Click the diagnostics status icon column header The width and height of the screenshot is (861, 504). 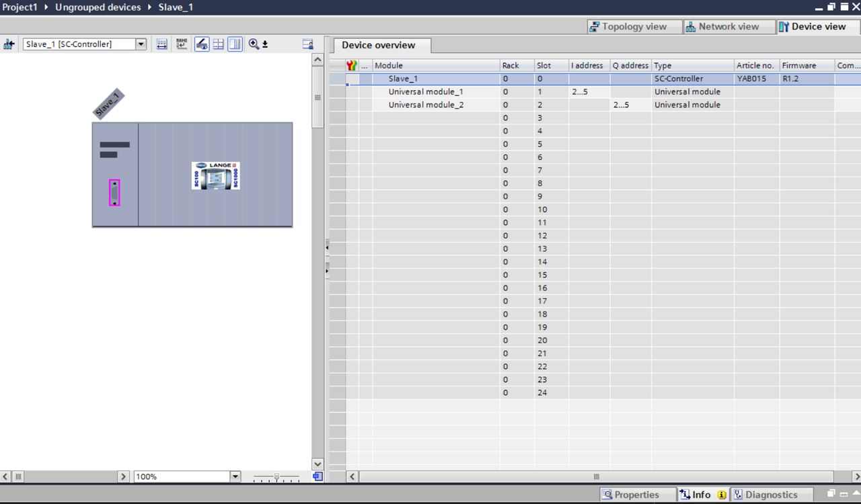click(352, 66)
